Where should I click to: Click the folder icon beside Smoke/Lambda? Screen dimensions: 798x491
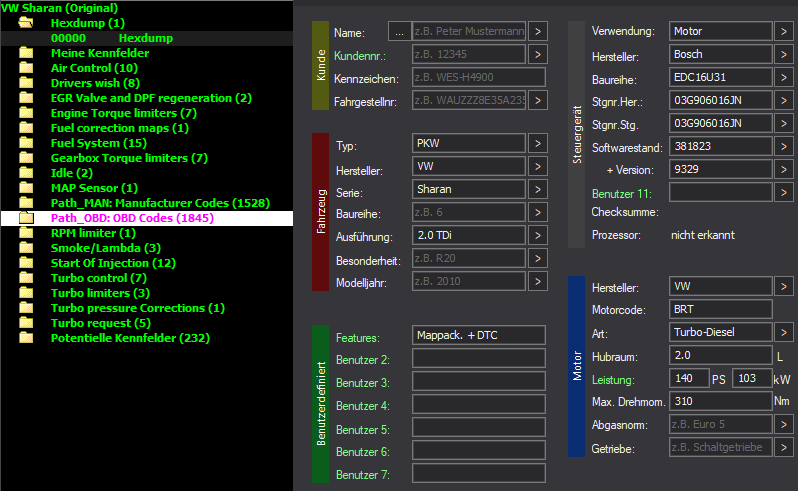point(27,248)
